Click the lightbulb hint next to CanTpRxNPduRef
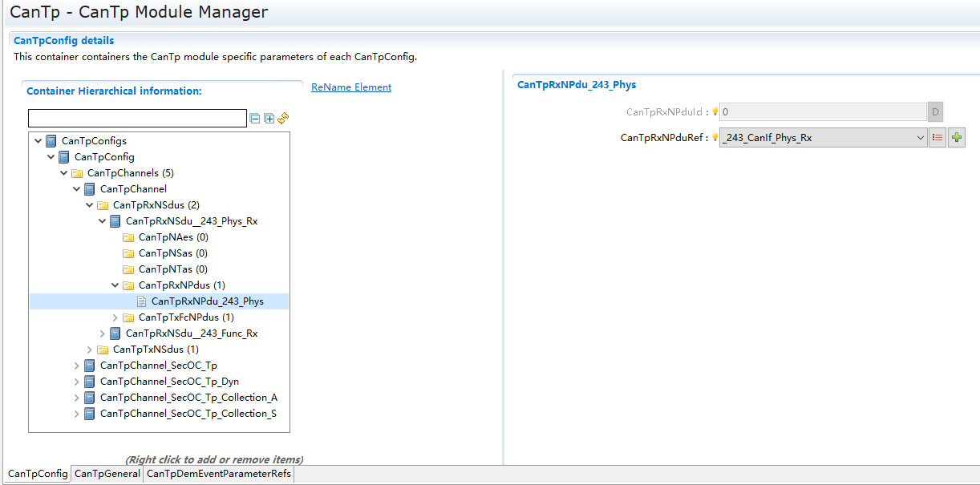Image resolution: width=980 pixels, height=485 pixels. pos(715,138)
